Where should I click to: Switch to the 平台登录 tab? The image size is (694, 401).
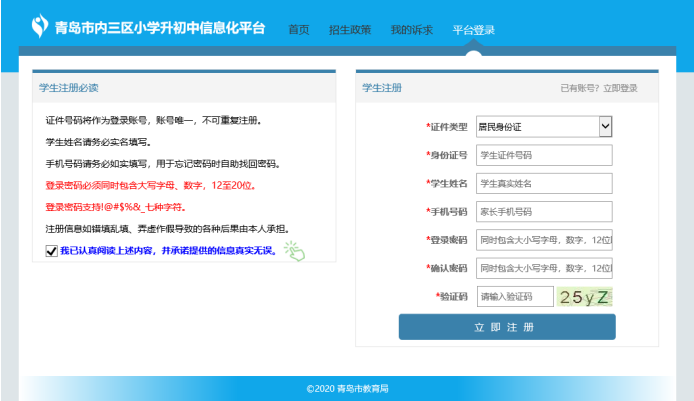tap(473, 30)
